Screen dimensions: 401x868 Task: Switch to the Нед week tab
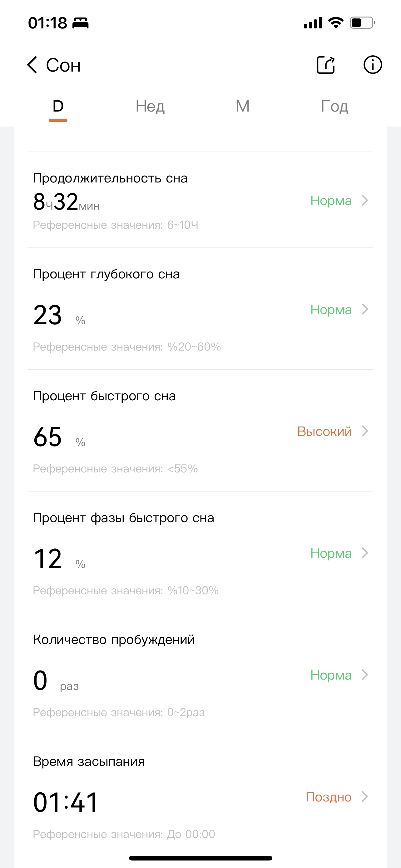click(150, 107)
